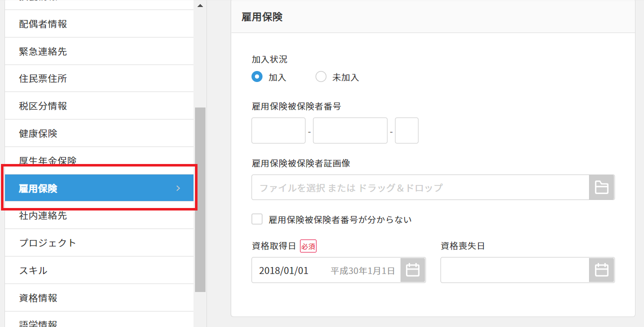Open the file picker folder icon
The image size is (644, 327).
(601, 187)
